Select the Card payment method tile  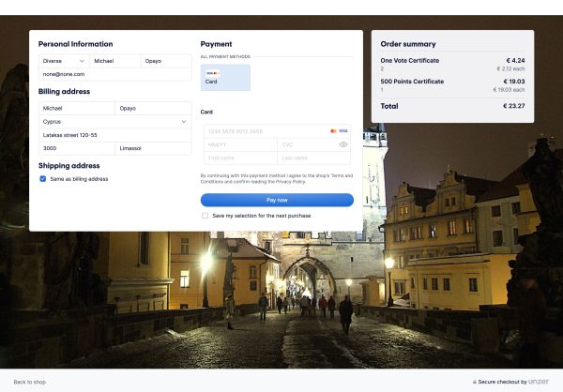tap(225, 78)
